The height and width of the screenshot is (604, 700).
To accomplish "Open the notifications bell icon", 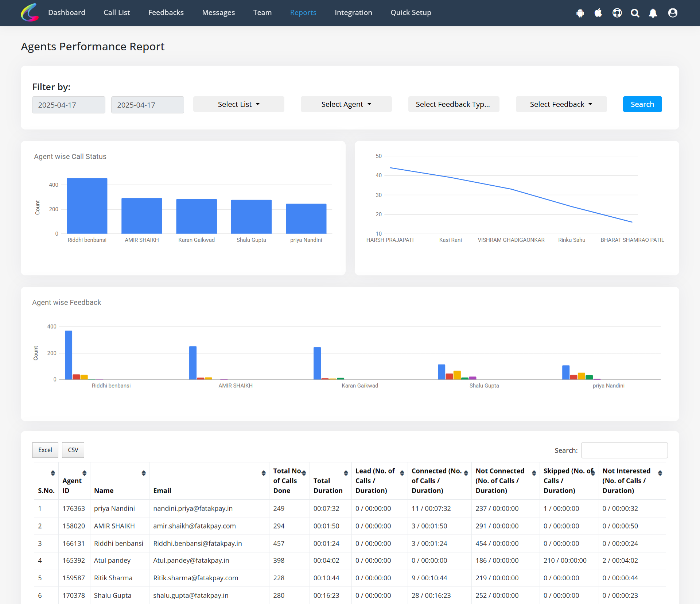I will click(653, 13).
